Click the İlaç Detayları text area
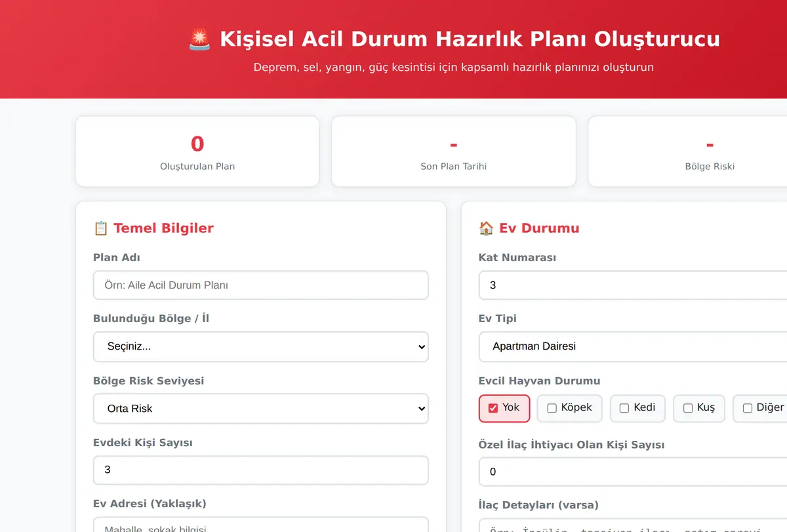This screenshot has height=532, width=787. pyautogui.click(x=633, y=525)
